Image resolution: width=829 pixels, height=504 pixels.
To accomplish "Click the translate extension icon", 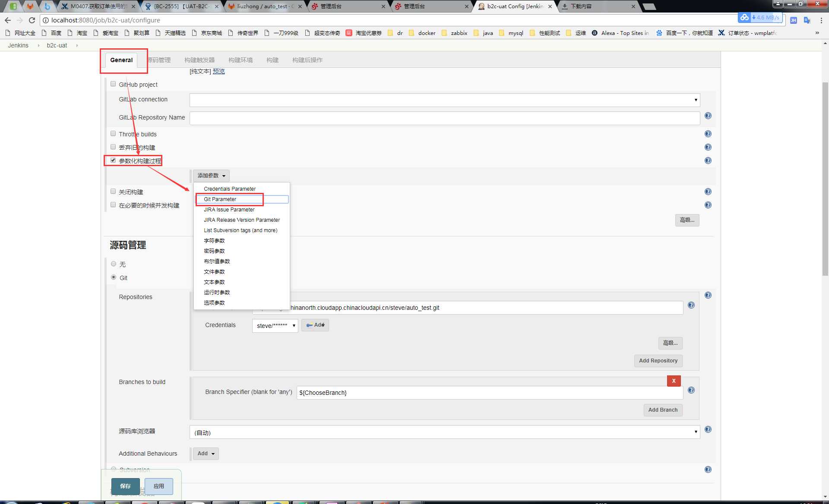I will pyautogui.click(x=807, y=20).
